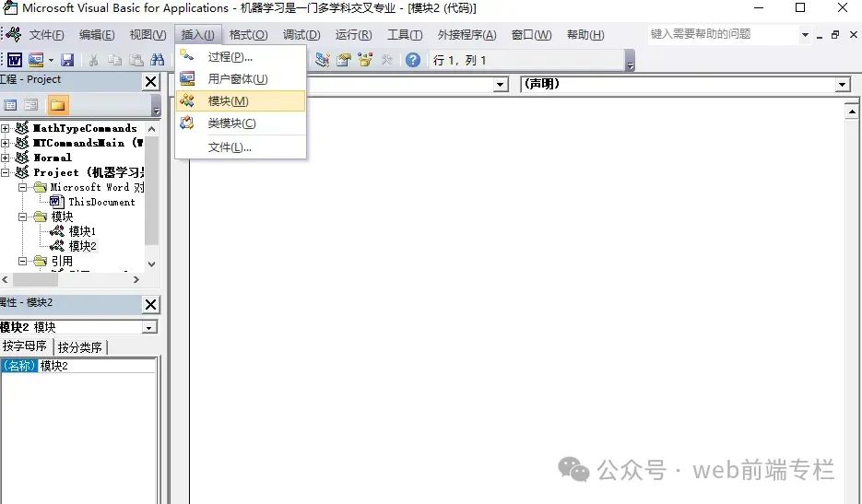Click the (名称) property value 模块2
Viewport: 862px width, 504px height.
coord(97,366)
